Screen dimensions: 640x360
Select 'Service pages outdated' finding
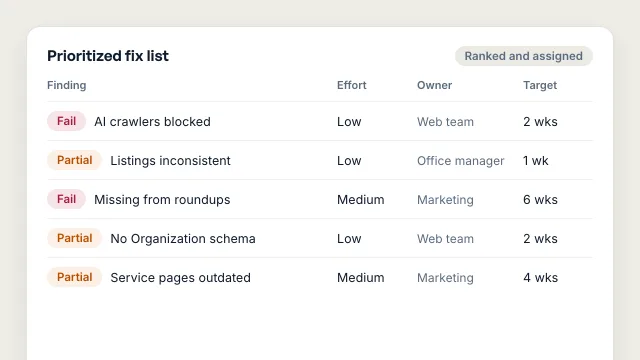tap(180, 278)
